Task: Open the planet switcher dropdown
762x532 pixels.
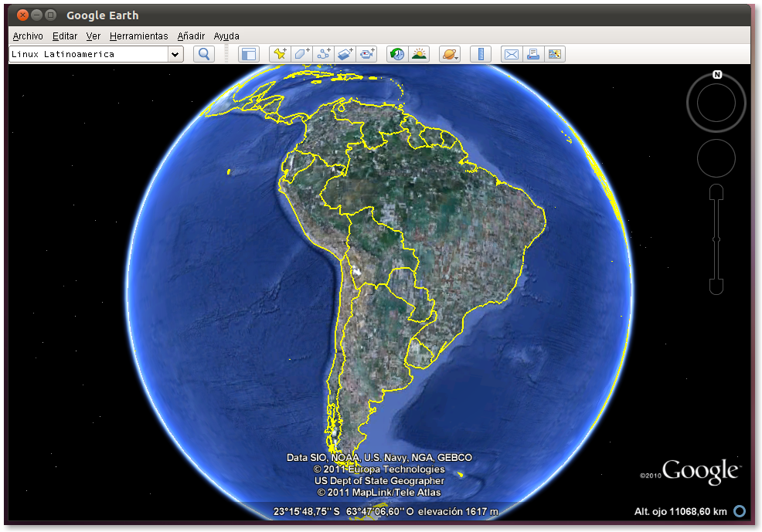Action: tap(449, 54)
